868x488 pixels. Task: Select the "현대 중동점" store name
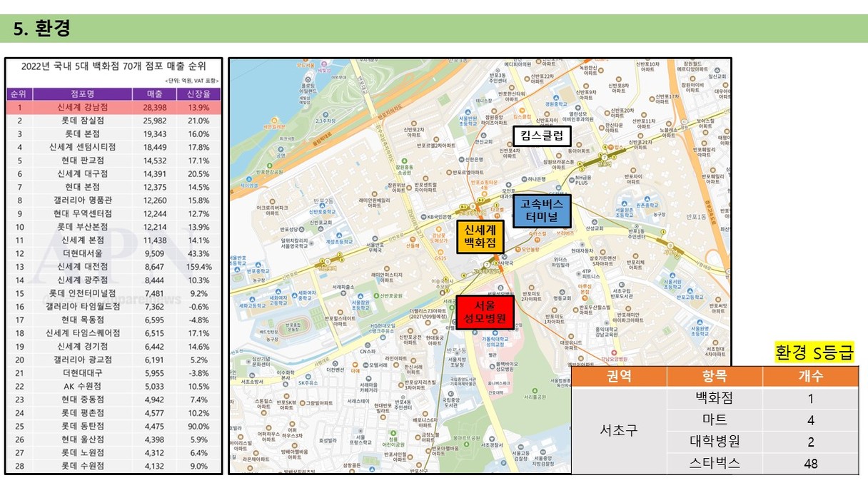pyautogui.click(x=82, y=400)
